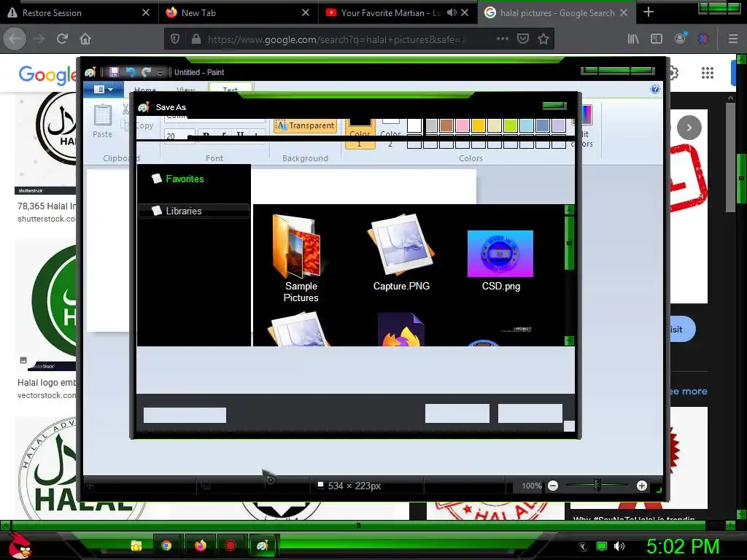Image resolution: width=747 pixels, height=560 pixels.
Task: Select Favorites in Save As sidebar
Action: (185, 179)
